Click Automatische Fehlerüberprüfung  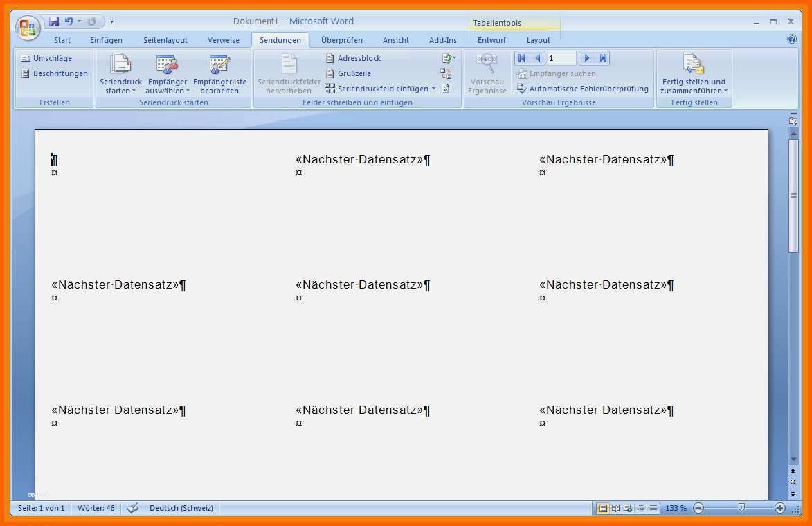pyautogui.click(x=583, y=89)
